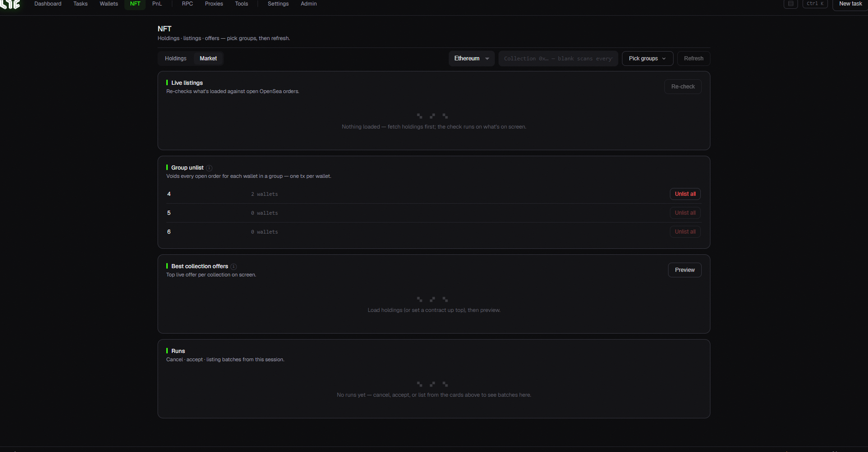Click Unlist all for group 6
Screen dimensions: 868x452
[685, 232]
